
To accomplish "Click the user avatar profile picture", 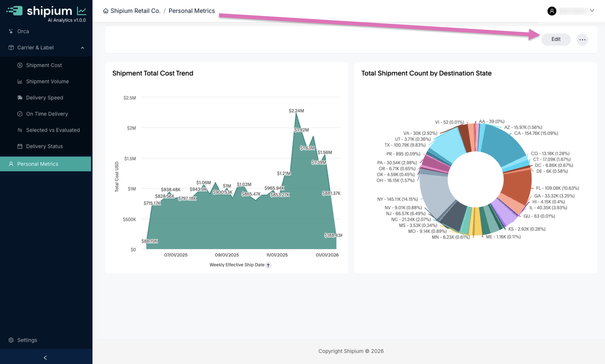I will click(x=552, y=11).
